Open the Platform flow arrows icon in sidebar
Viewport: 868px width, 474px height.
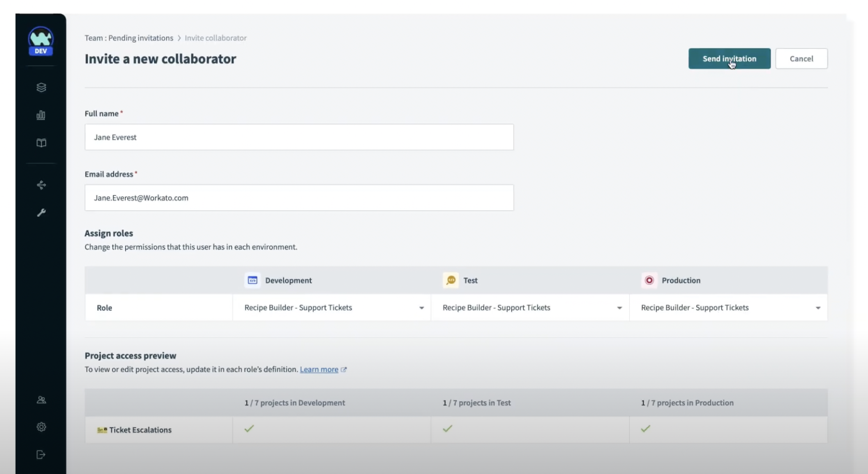point(41,185)
